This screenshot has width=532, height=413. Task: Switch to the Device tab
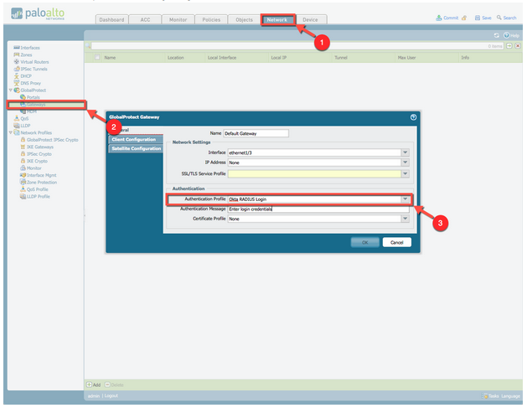point(309,18)
